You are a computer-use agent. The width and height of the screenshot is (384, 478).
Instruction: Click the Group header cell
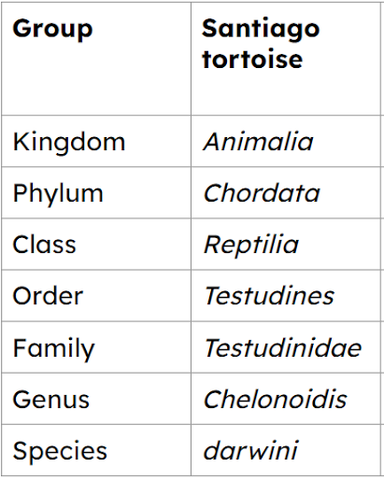coord(96,59)
